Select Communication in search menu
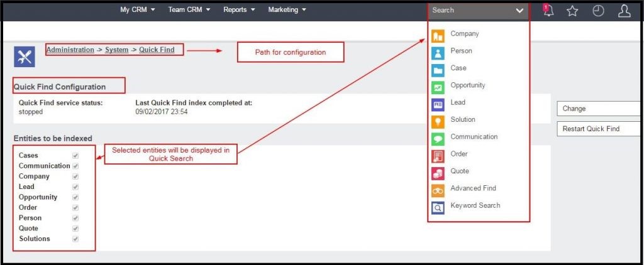Viewport: 644px width, 265px height. point(474,137)
